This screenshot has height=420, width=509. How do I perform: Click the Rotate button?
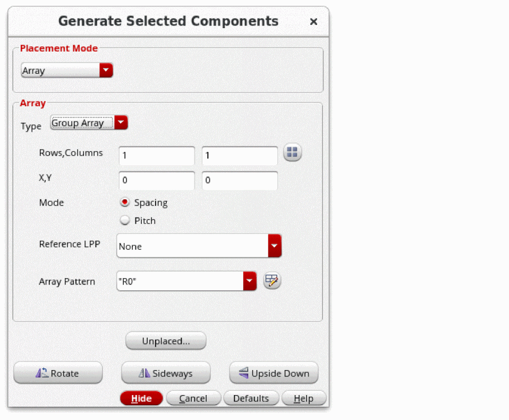(58, 373)
